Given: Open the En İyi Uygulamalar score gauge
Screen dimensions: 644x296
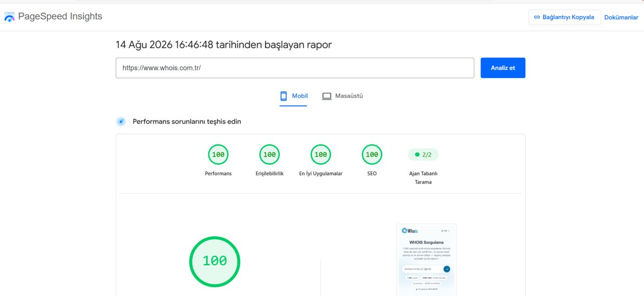Looking at the screenshot, I should click(x=321, y=155).
